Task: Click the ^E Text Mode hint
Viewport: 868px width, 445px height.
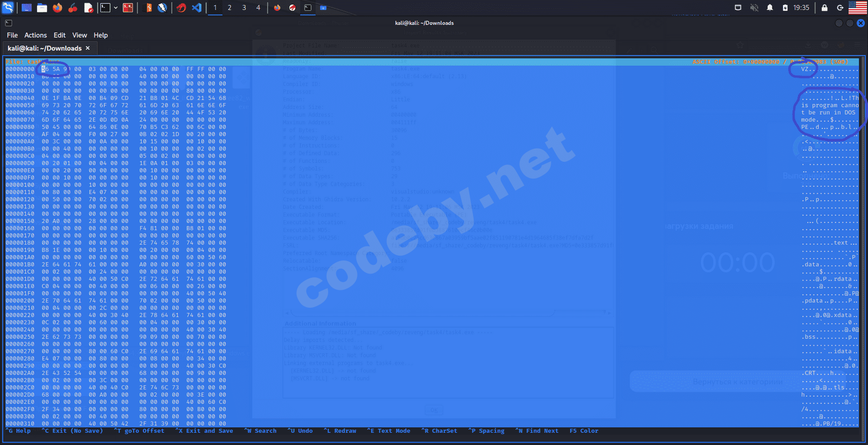Action: point(389,431)
